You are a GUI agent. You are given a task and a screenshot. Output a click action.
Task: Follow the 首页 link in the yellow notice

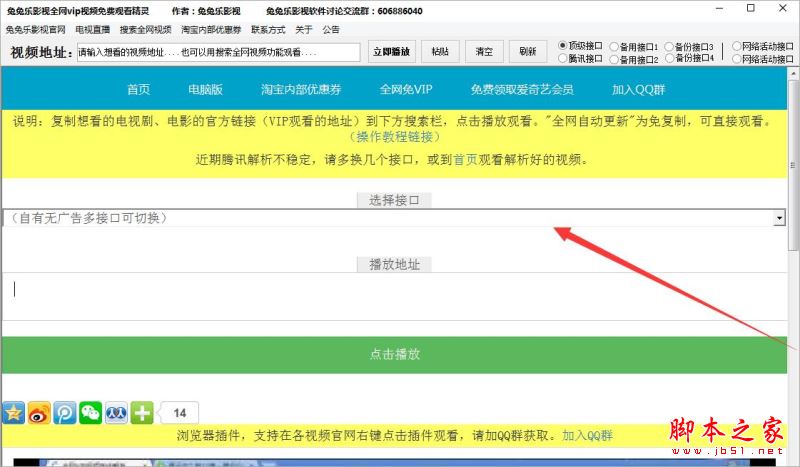465,160
